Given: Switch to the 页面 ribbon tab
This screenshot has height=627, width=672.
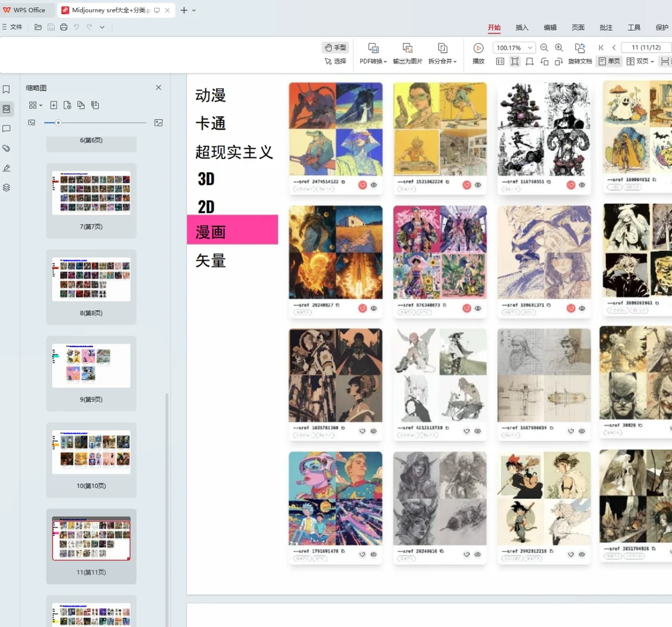Looking at the screenshot, I should [578, 27].
